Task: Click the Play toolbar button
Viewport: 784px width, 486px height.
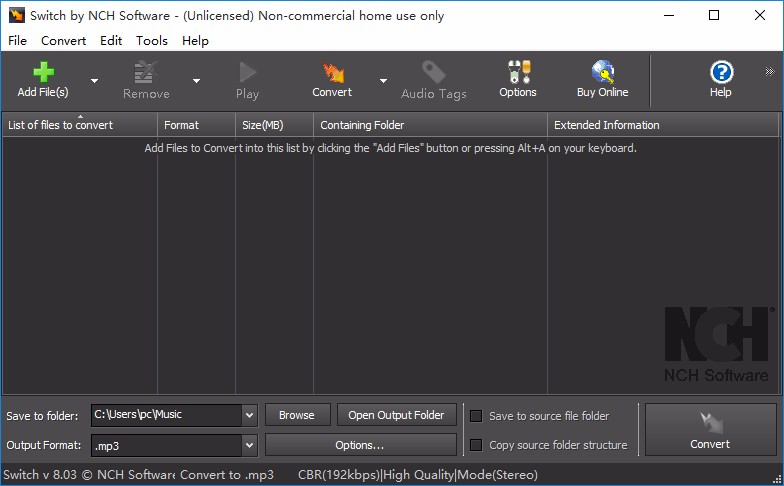Action: coord(247,81)
